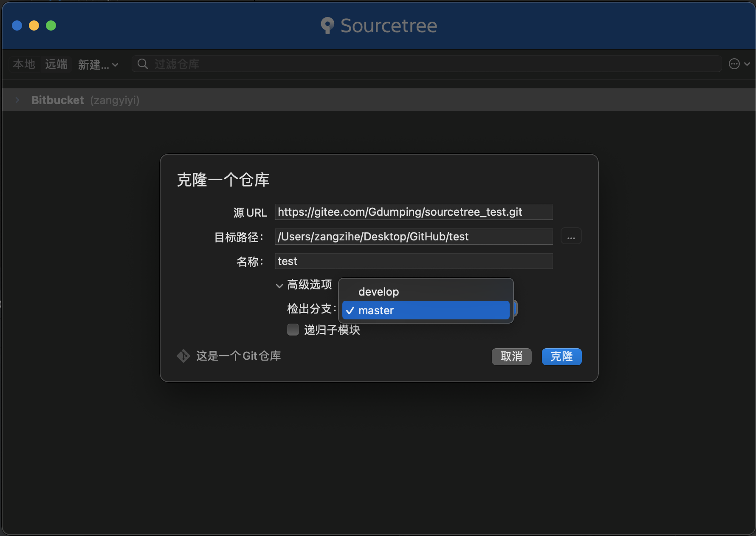Open the 新建... dropdown menu
The height and width of the screenshot is (536, 756).
pyautogui.click(x=98, y=65)
